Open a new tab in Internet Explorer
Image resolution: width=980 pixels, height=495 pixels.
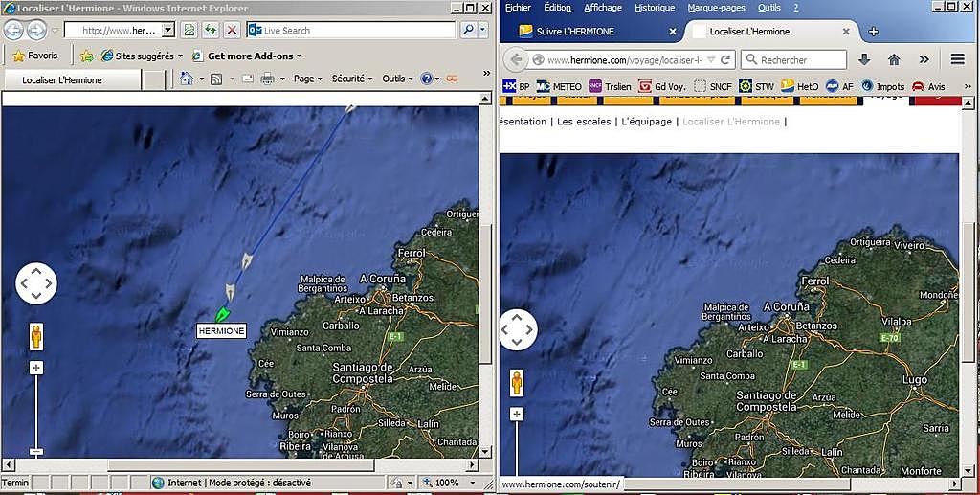click(153, 80)
